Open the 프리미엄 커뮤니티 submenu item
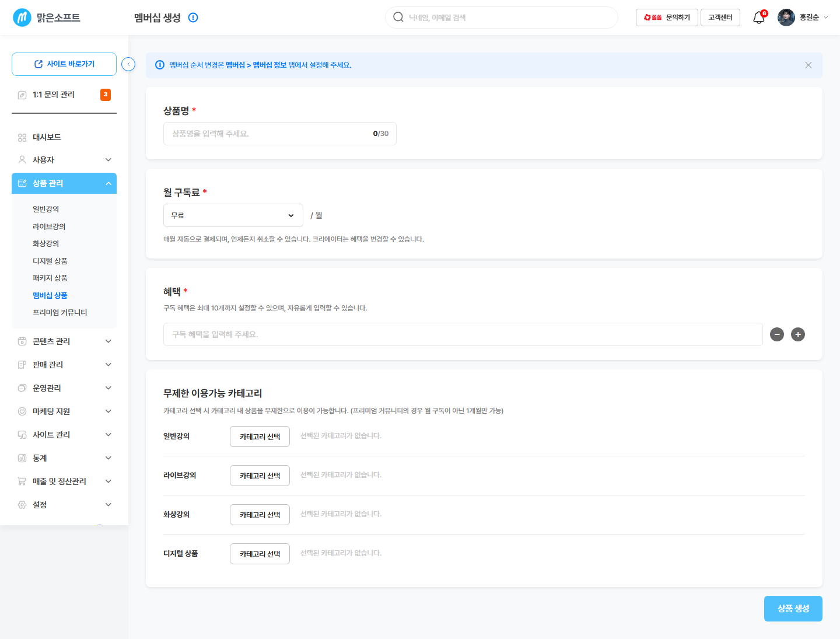This screenshot has height=639, width=840. [x=60, y=312]
